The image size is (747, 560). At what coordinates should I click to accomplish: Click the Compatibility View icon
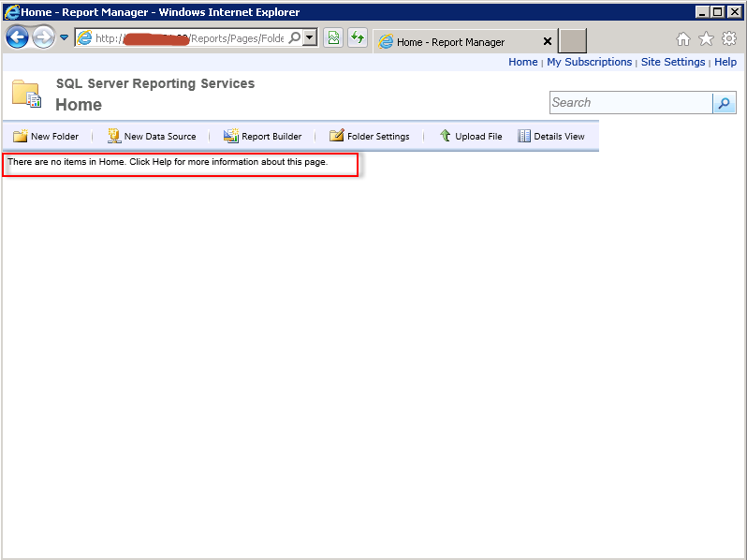[333, 37]
